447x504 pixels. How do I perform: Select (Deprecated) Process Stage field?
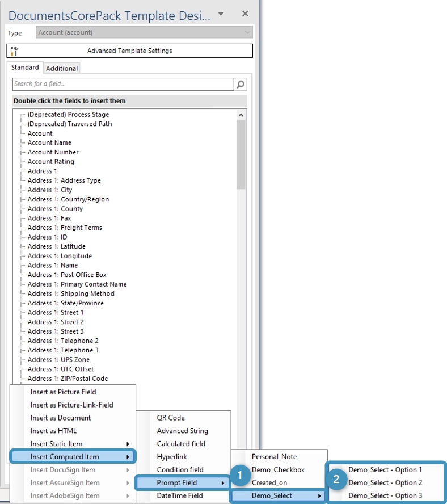pyautogui.click(x=68, y=115)
